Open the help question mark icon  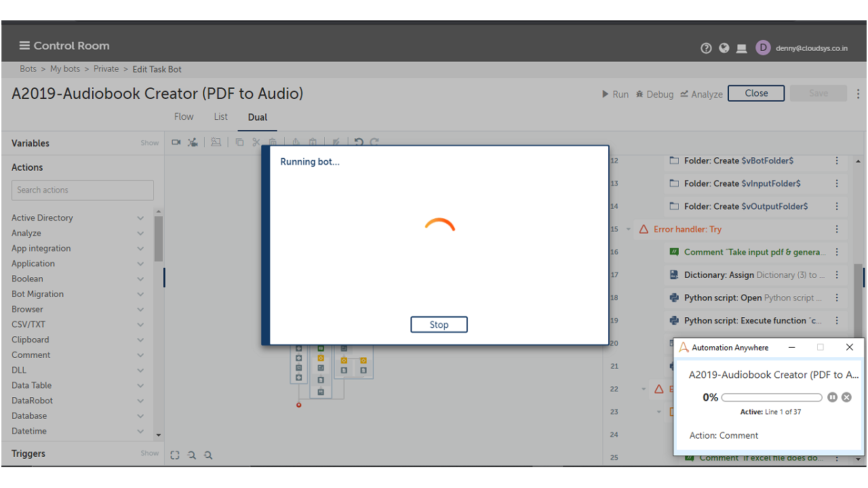(706, 48)
